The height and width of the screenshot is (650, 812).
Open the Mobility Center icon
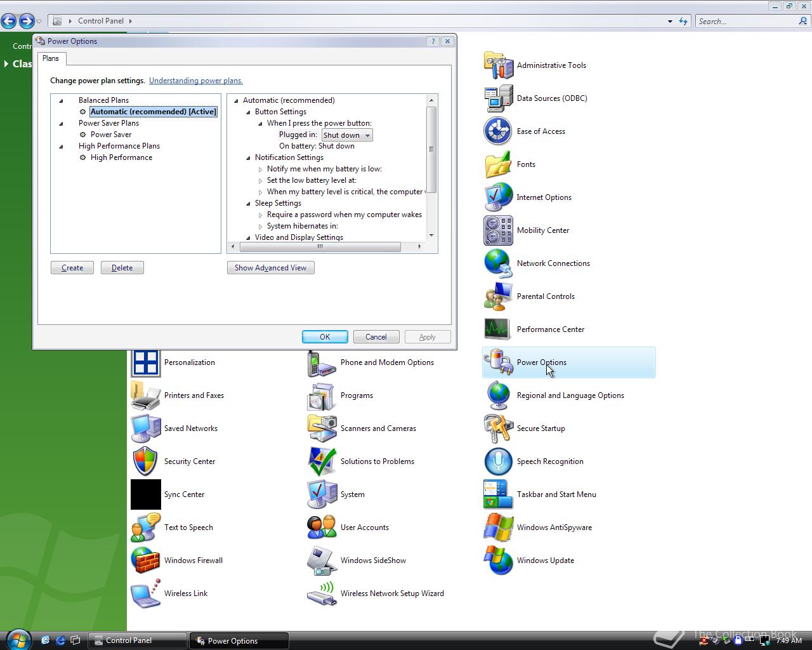pos(498,230)
